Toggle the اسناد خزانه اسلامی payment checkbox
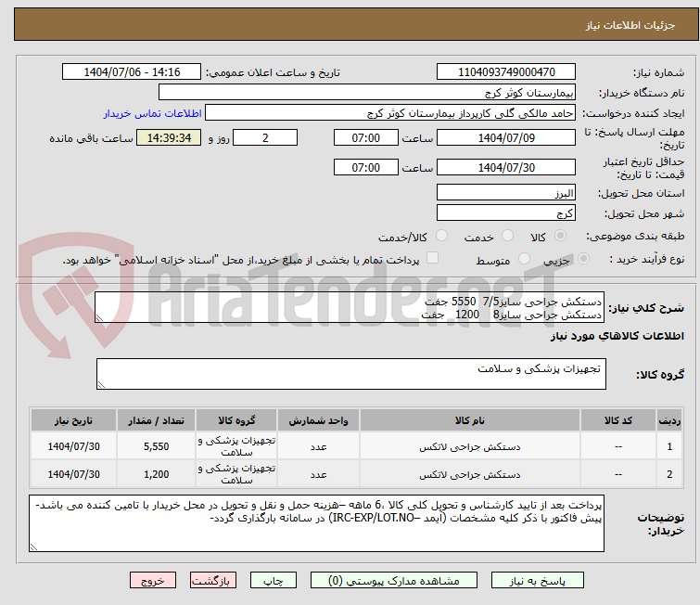 432,258
